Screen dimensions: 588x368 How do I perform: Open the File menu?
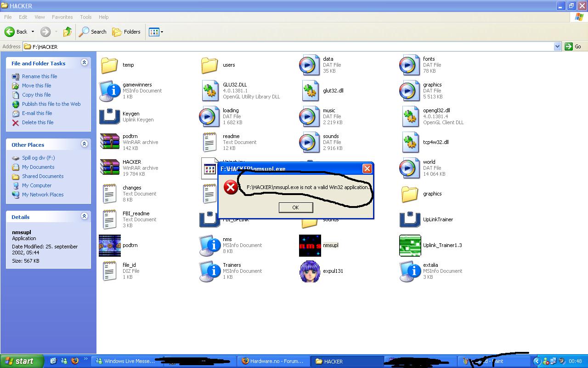click(8, 17)
